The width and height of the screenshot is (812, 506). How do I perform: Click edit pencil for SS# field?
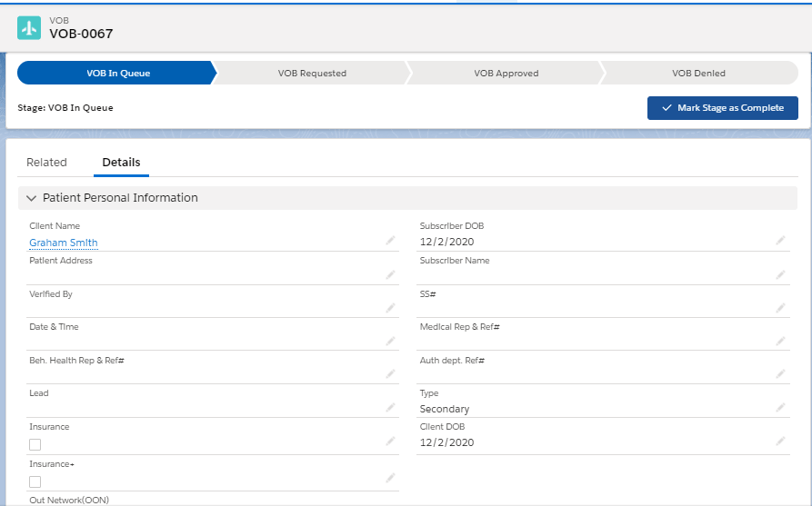tap(780, 308)
